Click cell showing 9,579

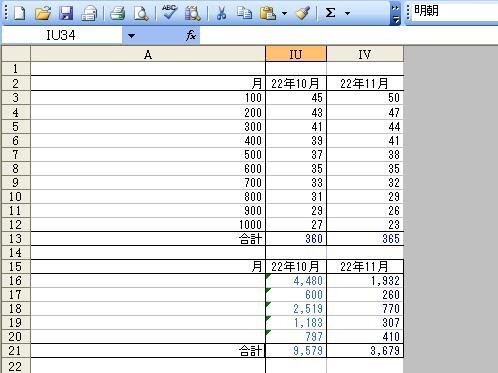pos(296,351)
